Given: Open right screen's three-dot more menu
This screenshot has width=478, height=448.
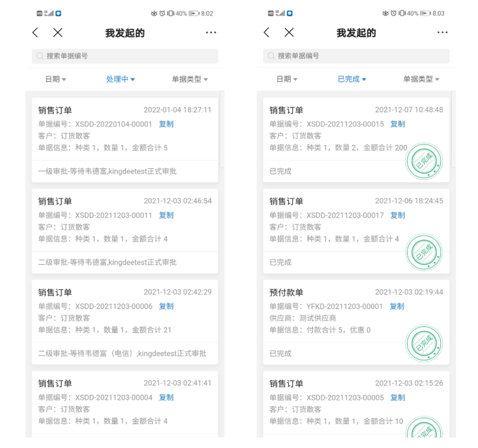Looking at the screenshot, I should [442, 32].
